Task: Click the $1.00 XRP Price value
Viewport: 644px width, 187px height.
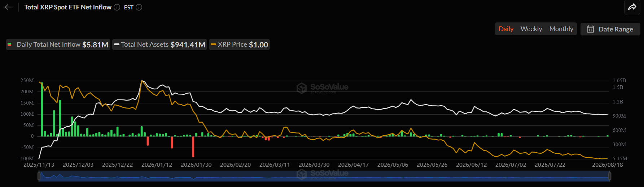Action: (258, 44)
